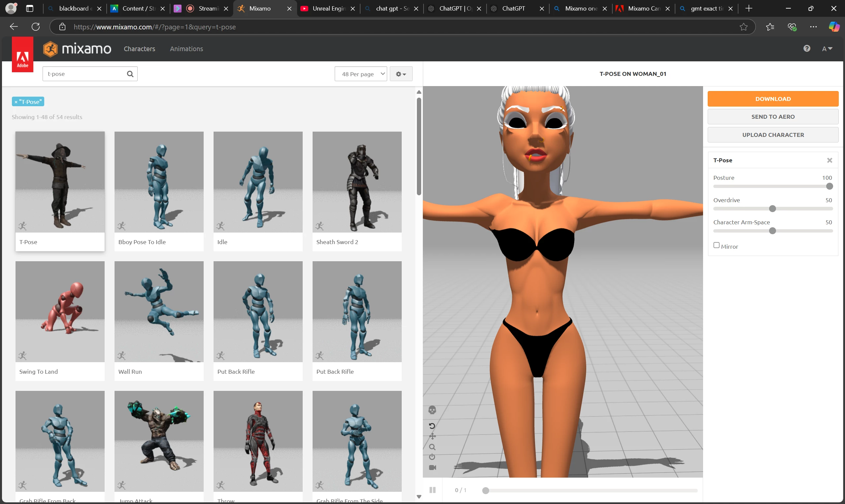Click the UPLOAD CHARACTER button
The width and height of the screenshot is (845, 504).
point(773,135)
